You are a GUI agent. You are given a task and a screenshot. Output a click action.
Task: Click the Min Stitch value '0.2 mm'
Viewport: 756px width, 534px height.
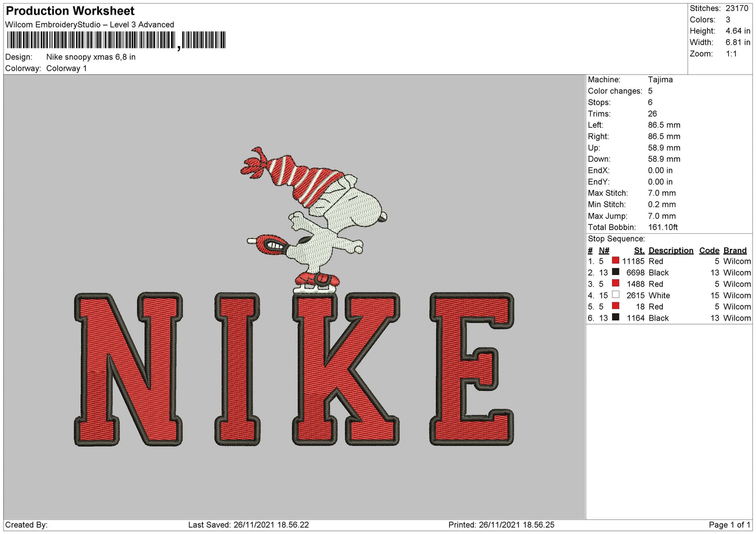[662, 204]
